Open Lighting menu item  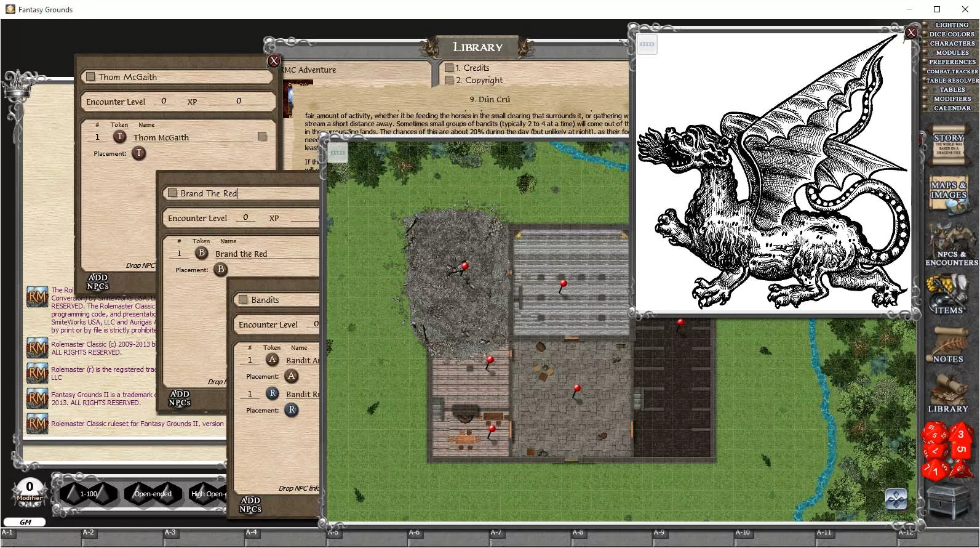pyautogui.click(x=952, y=25)
